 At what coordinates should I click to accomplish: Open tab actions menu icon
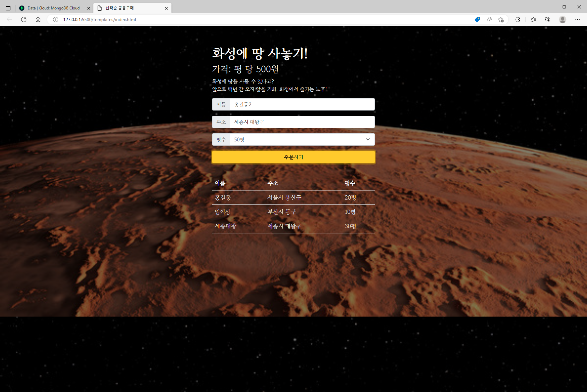coord(8,8)
